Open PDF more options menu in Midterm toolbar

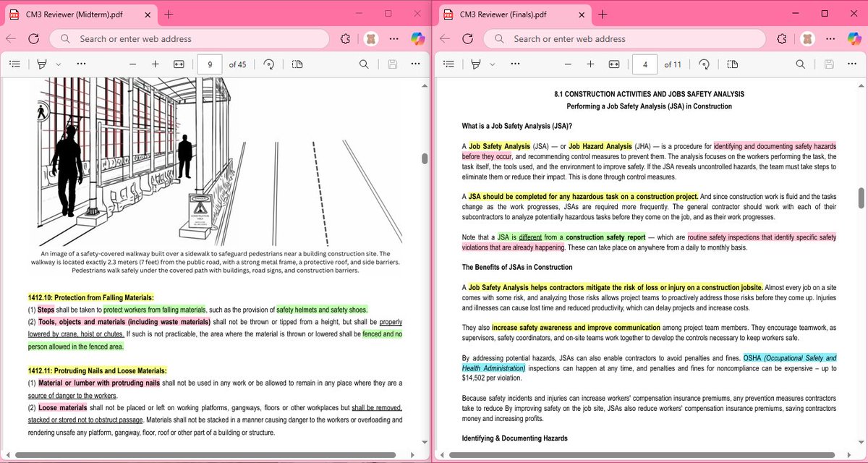point(416,64)
